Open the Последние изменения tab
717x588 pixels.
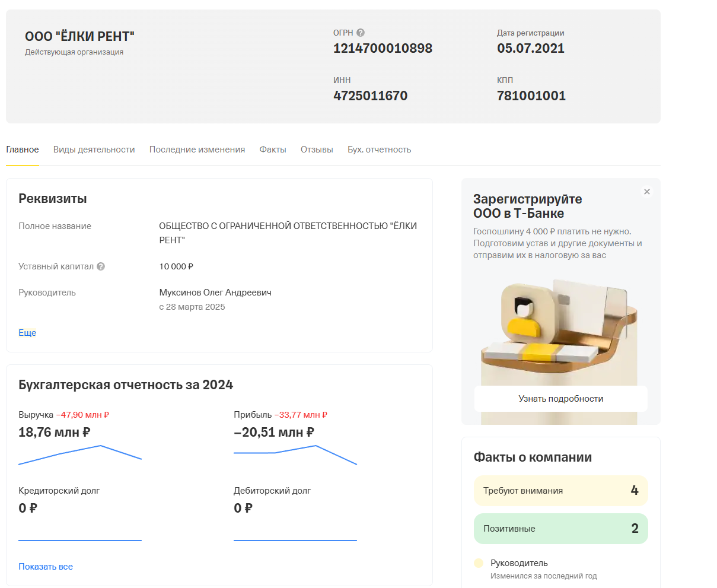coord(197,150)
